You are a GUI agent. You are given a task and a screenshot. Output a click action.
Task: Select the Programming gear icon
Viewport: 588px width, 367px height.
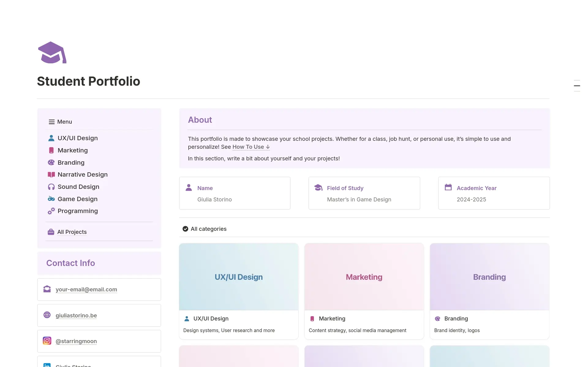pyautogui.click(x=51, y=211)
